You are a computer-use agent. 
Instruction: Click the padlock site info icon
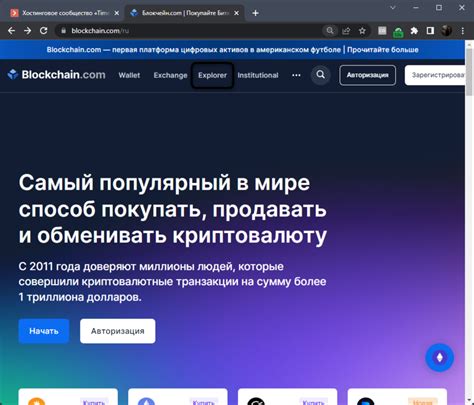(63, 31)
